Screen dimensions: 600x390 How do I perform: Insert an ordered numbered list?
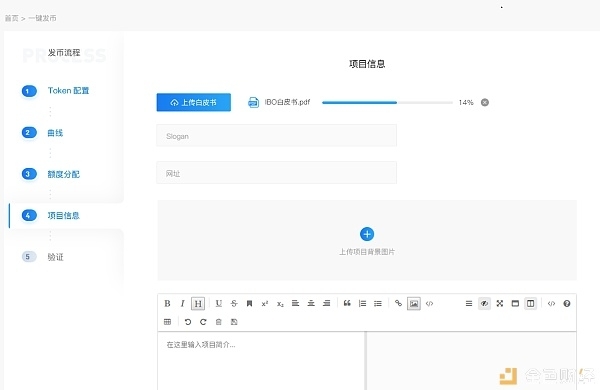click(362, 304)
